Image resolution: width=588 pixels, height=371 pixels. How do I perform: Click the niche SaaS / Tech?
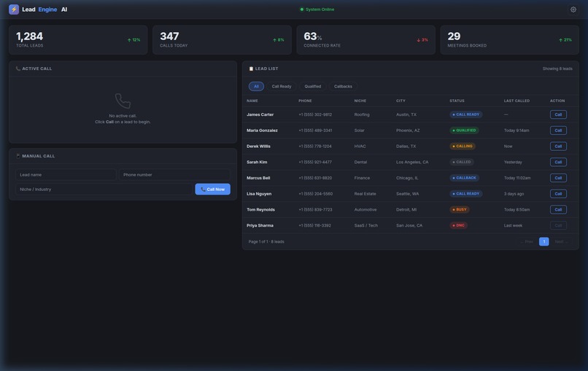(x=366, y=226)
